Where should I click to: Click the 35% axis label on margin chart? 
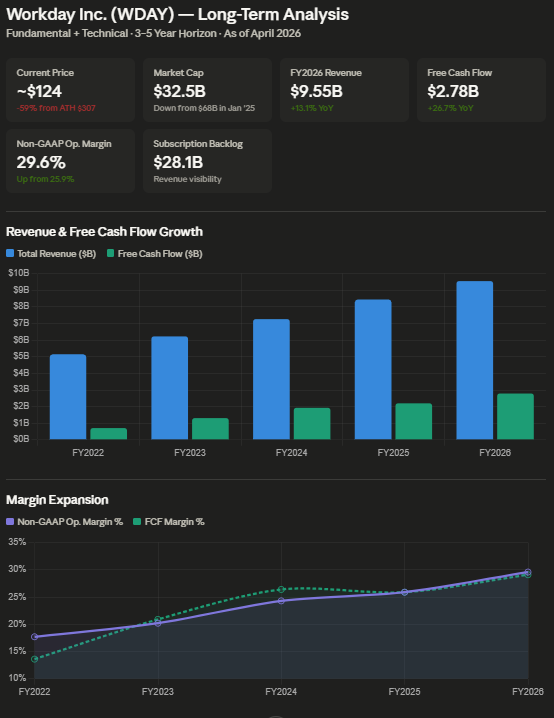pos(17,542)
